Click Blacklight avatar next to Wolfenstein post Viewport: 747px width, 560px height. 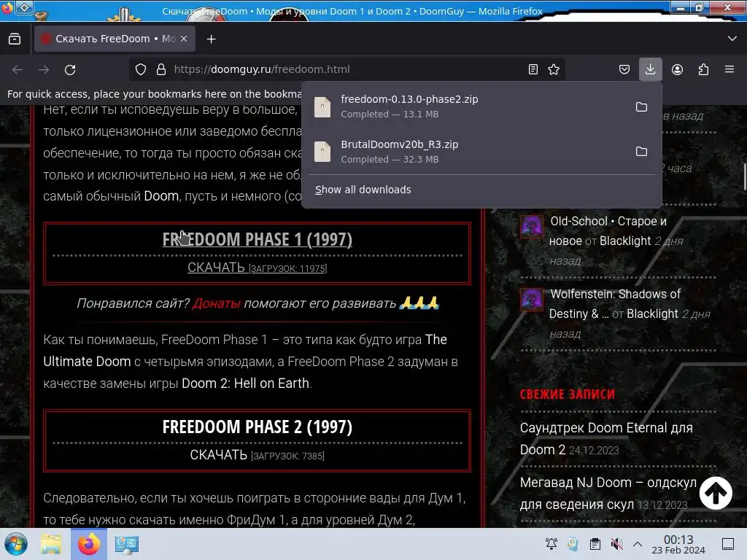[x=532, y=300]
